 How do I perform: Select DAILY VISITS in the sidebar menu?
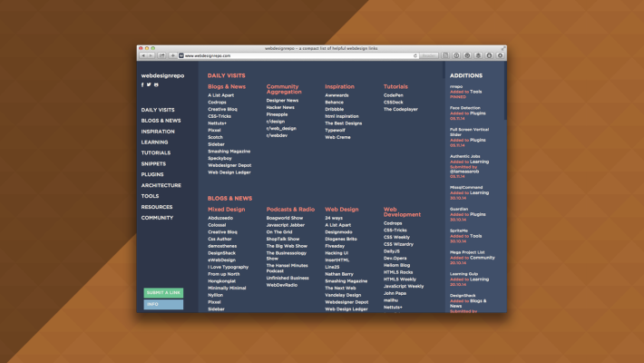pyautogui.click(x=158, y=110)
